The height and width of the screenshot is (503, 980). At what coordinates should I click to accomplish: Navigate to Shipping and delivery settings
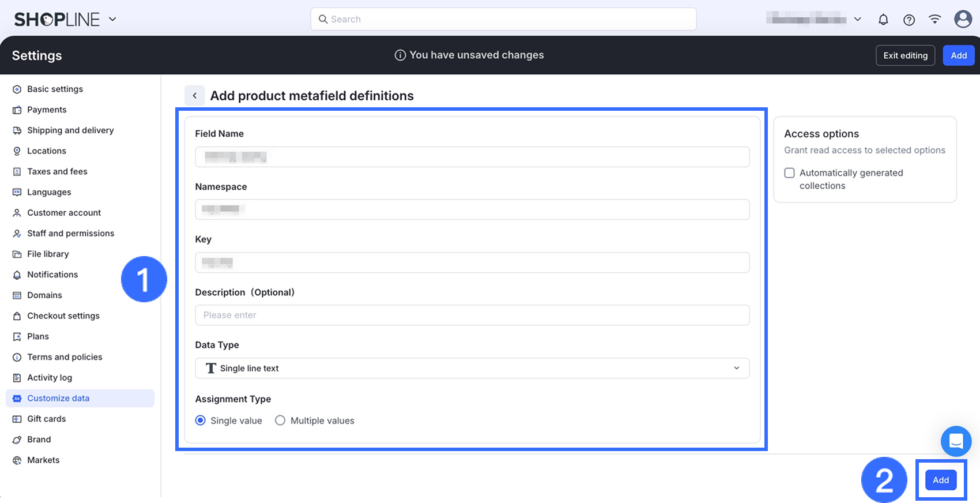70,130
